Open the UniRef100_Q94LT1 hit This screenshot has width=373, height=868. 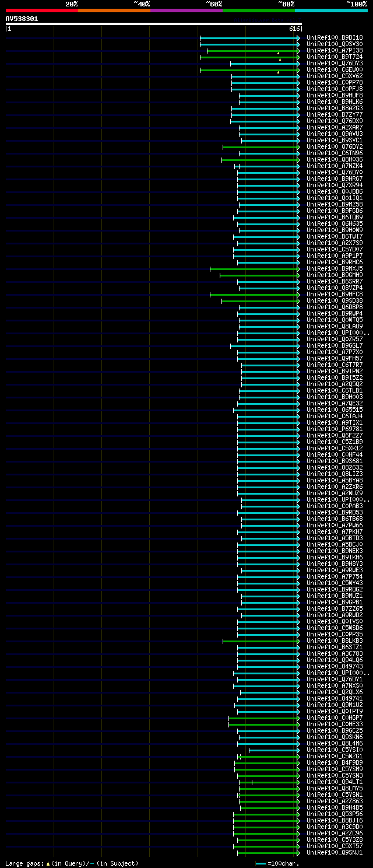(335, 782)
